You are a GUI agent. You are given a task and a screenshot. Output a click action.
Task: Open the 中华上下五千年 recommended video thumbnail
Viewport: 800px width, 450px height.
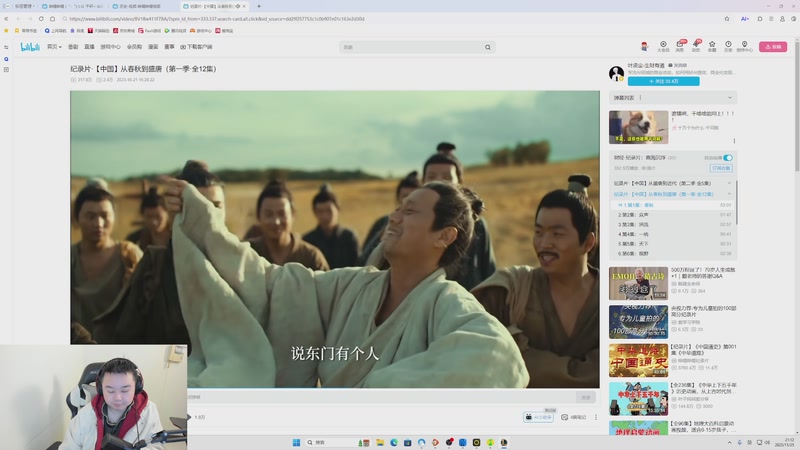point(638,399)
